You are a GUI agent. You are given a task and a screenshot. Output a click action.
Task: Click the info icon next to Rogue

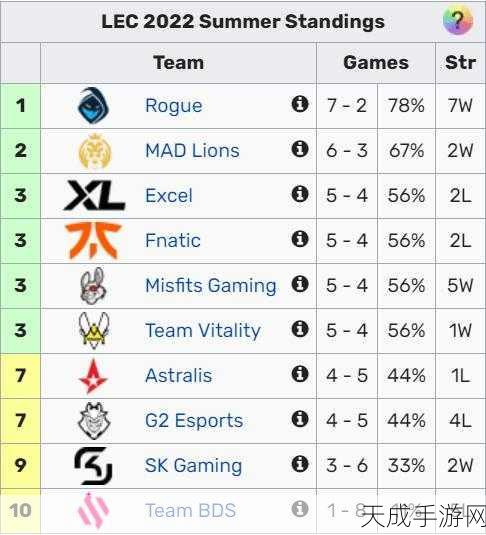click(300, 104)
